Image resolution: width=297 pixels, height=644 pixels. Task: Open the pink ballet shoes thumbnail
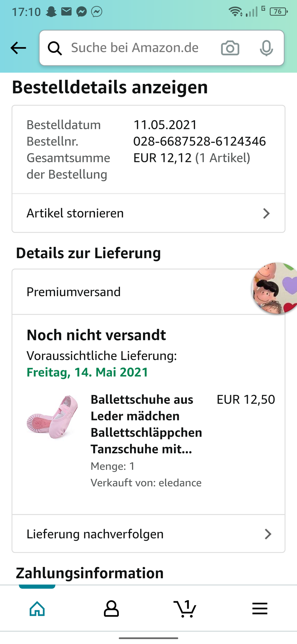pos(52,416)
